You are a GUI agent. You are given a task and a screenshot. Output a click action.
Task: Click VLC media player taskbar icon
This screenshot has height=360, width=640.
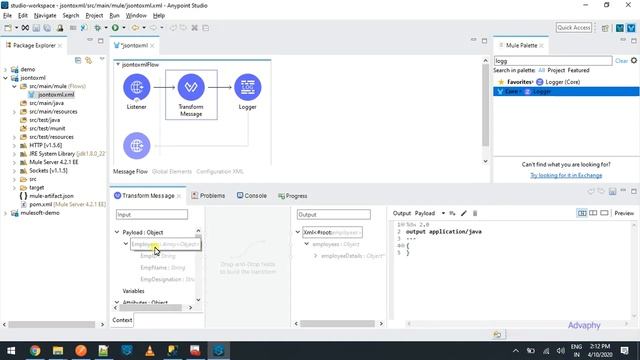tap(150, 351)
